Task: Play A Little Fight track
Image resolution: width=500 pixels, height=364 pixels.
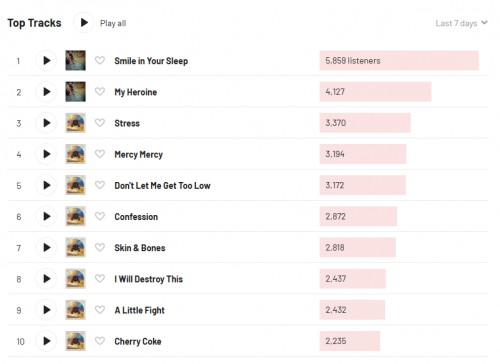Action: point(46,310)
